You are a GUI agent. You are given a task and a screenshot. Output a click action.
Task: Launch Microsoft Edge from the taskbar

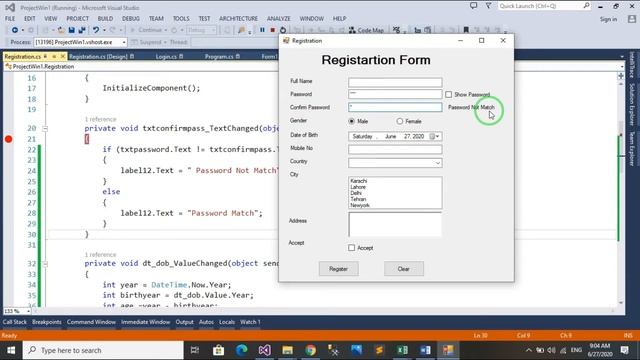242,350
